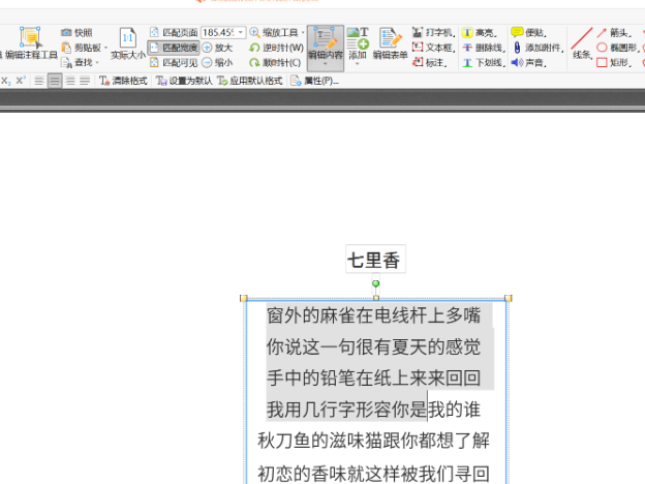The width and height of the screenshot is (645, 484).
Task: Justify text alignment
Action: [85, 81]
